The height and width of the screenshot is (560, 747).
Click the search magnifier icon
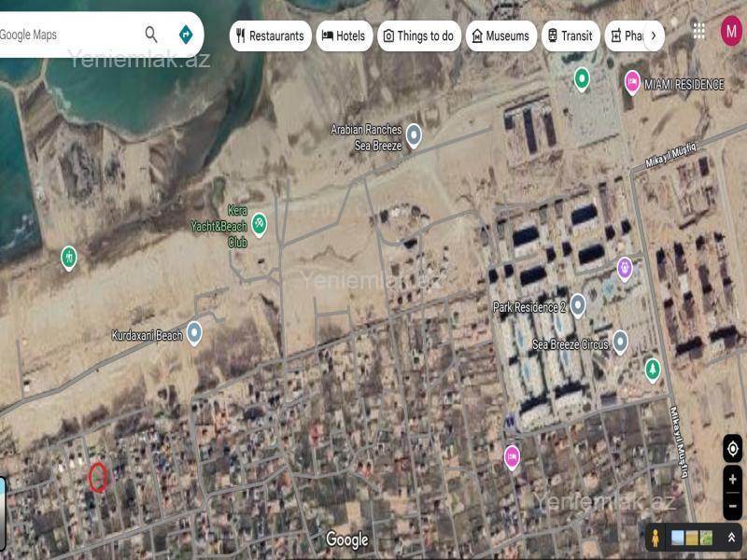click(x=151, y=35)
